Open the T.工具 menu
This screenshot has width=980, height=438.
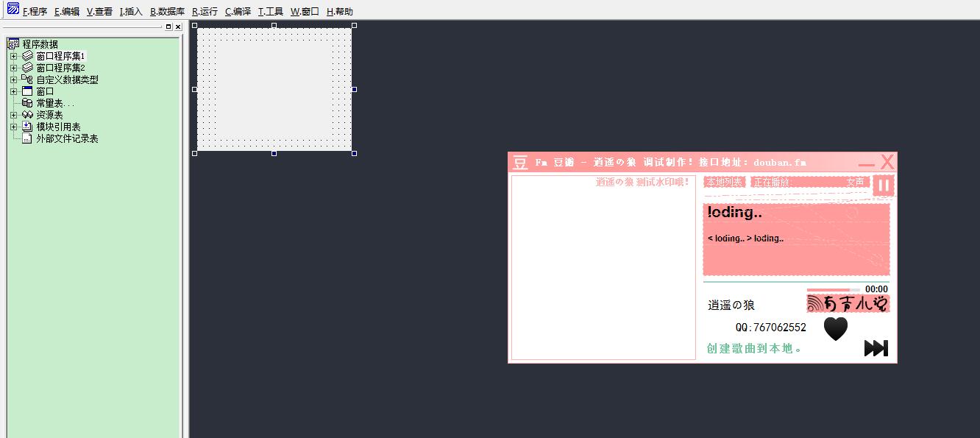click(x=270, y=12)
